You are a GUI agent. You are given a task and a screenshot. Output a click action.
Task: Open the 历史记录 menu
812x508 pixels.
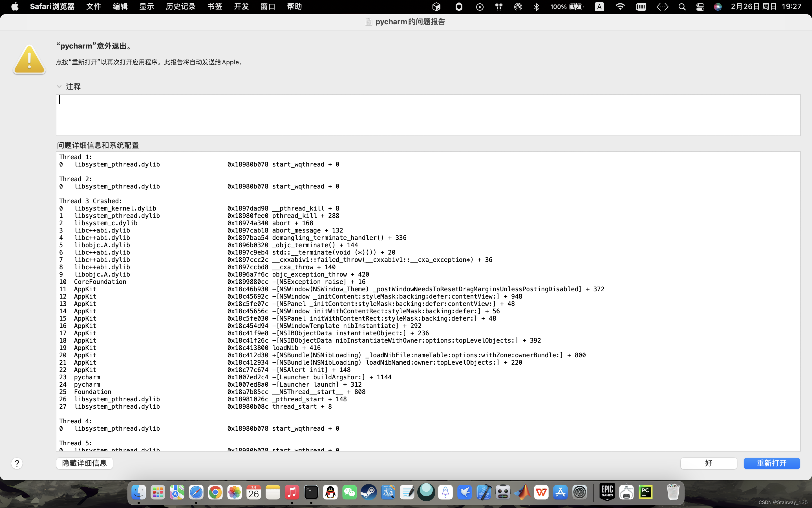180,7
